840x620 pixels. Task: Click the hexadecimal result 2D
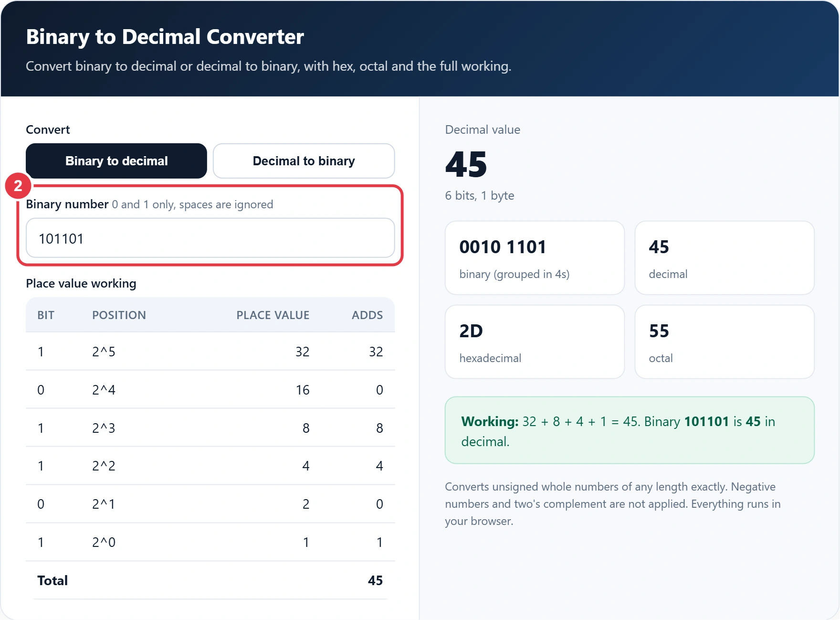pyautogui.click(x=471, y=331)
